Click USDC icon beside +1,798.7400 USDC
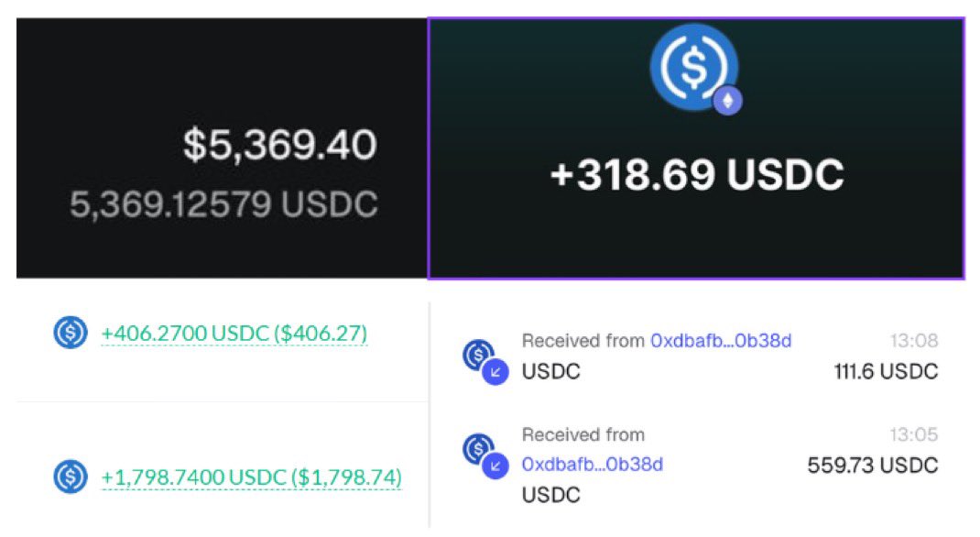Image resolution: width=980 pixels, height=537 pixels. [70, 477]
